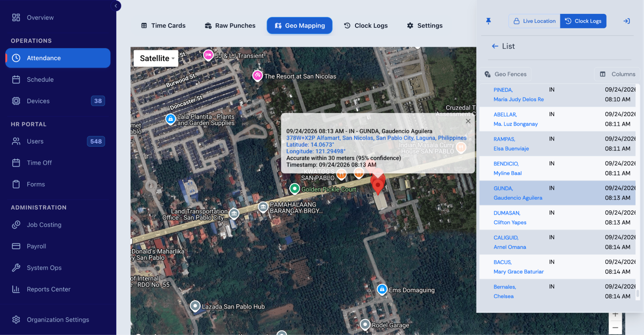Go back to List

(x=503, y=46)
